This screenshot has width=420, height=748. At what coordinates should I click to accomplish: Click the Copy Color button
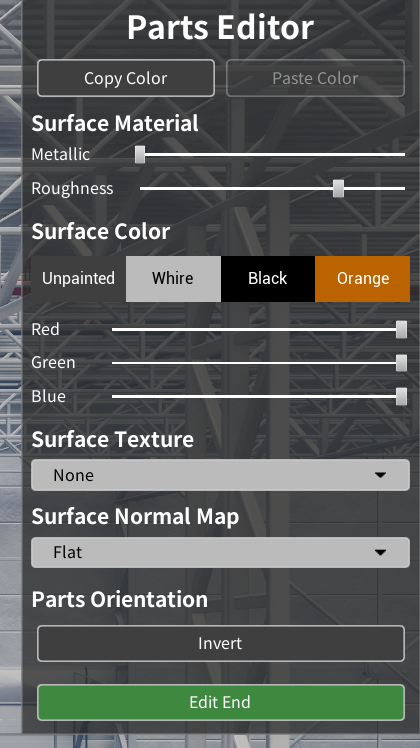click(x=126, y=78)
